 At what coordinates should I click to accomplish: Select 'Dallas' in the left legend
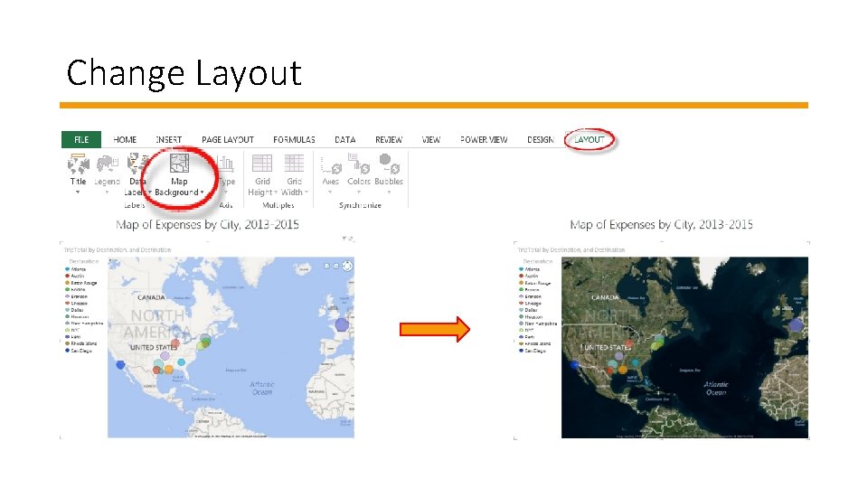click(77, 310)
